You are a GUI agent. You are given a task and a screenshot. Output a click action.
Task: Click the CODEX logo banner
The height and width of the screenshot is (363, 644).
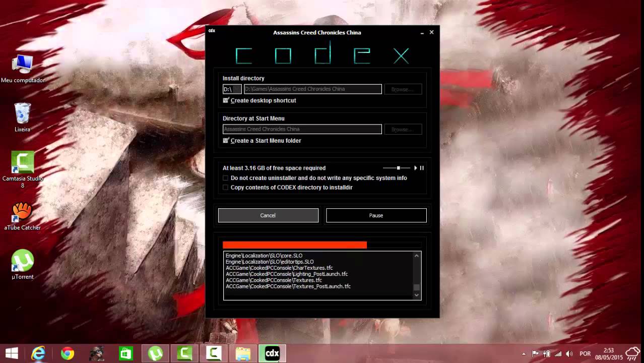(x=323, y=54)
